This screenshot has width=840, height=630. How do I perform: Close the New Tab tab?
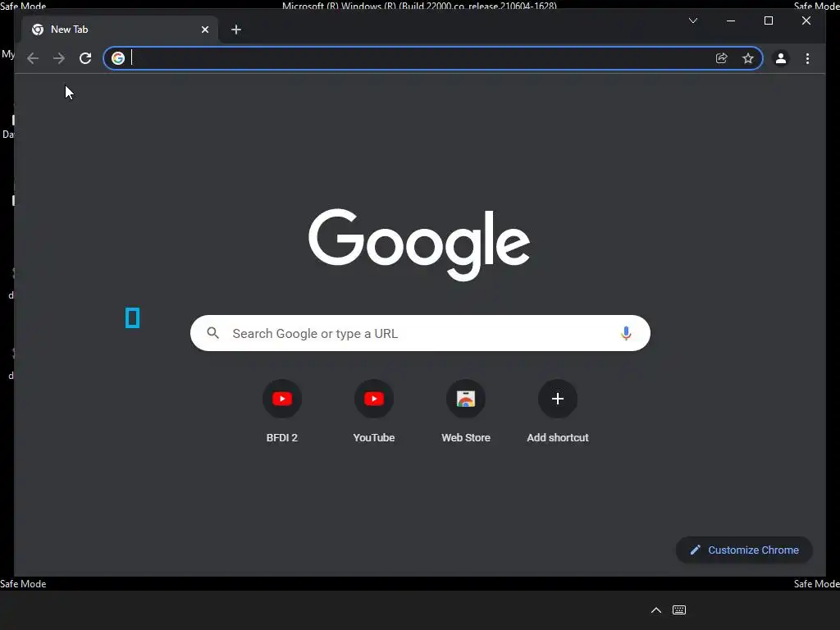pos(204,30)
